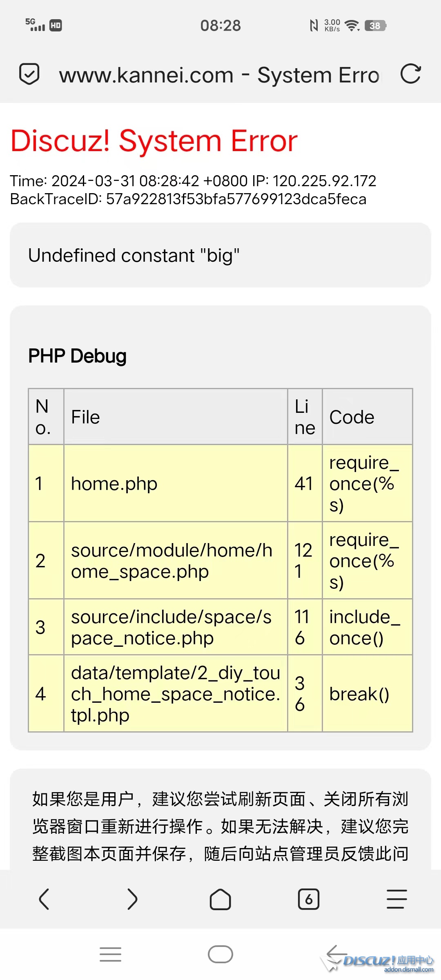Tap the NFC icon in the status bar

[314, 26]
